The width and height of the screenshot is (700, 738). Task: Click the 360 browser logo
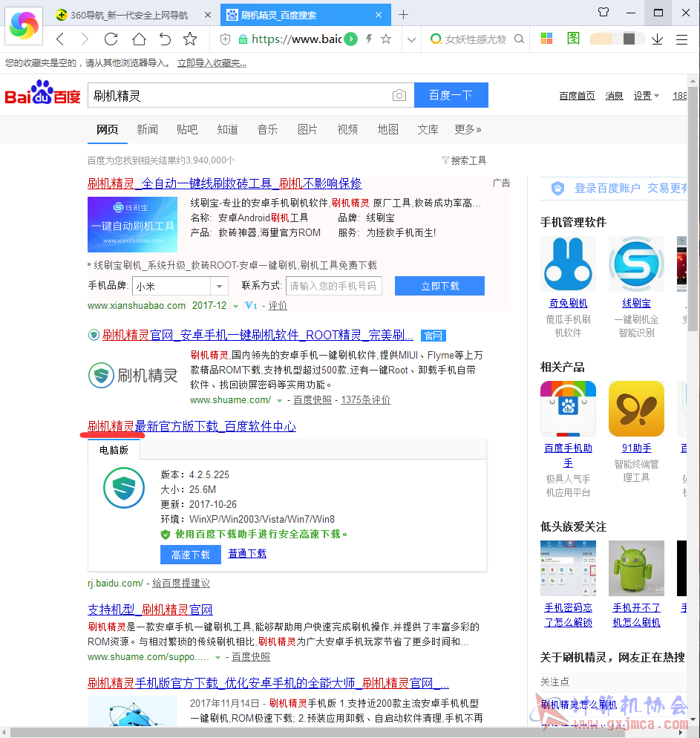pyautogui.click(x=24, y=25)
